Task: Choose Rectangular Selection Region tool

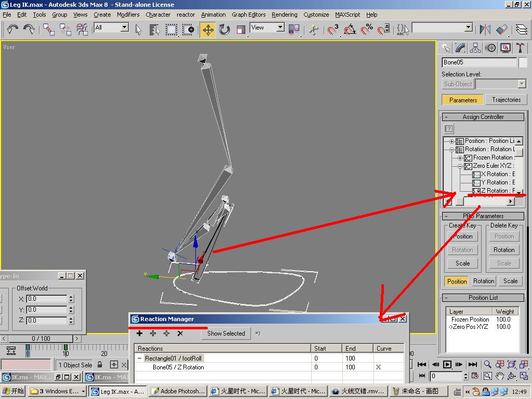Action: 171,30
